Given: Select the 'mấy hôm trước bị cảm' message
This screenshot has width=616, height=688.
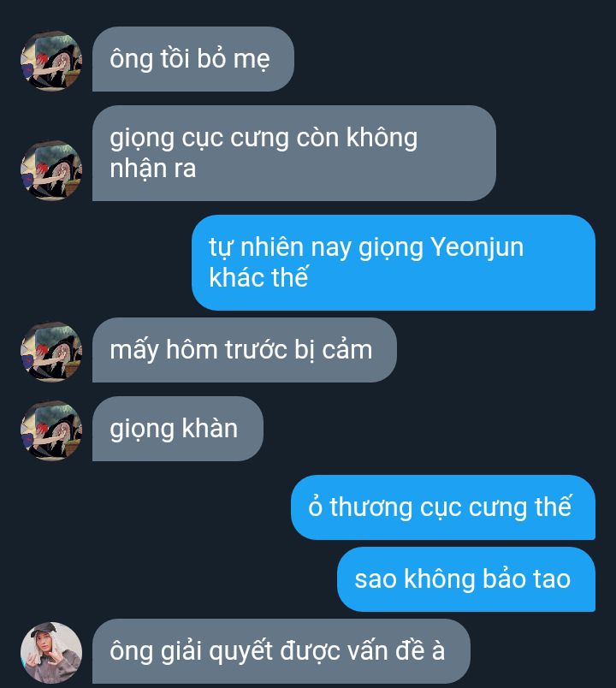Looking at the screenshot, I should coord(245,350).
